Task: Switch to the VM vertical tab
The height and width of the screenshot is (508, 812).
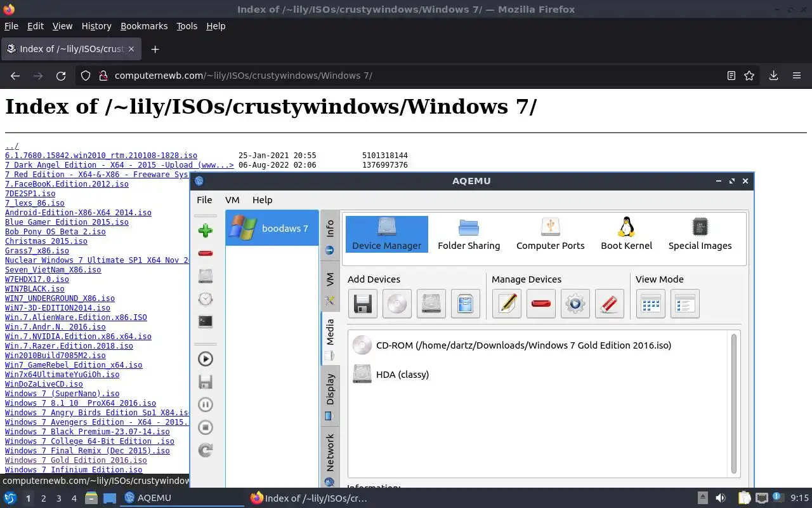Action: pyautogui.click(x=330, y=286)
